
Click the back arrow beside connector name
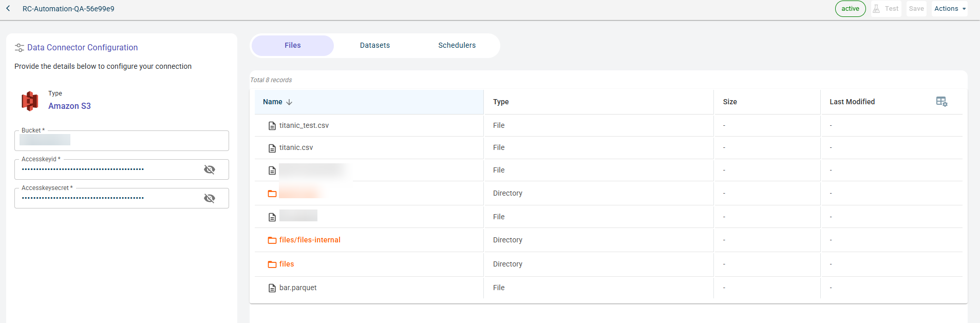[8, 8]
